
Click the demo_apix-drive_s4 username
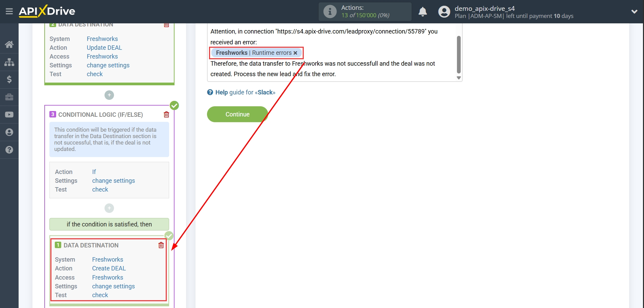[x=484, y=8]
